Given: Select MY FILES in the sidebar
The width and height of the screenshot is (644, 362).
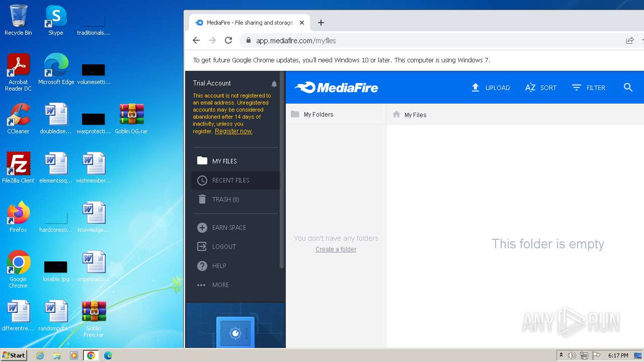Looking at the screenshot, I should (235, 161).
